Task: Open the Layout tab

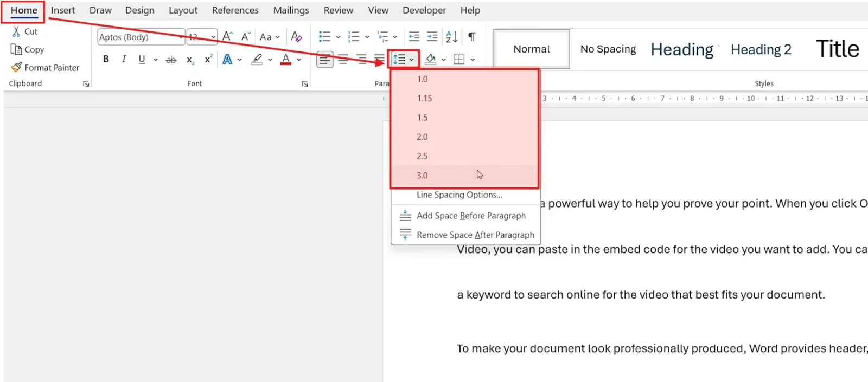Action: [183, 10]
